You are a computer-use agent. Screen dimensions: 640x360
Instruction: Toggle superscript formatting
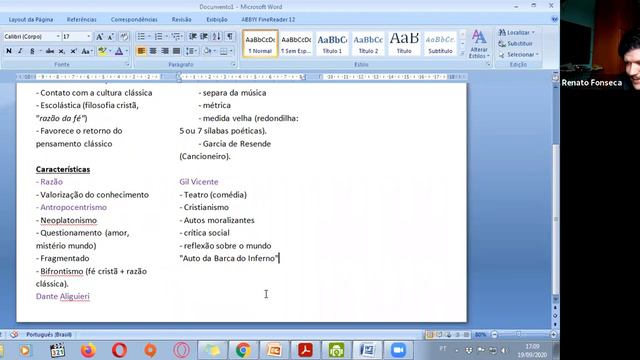click(73, 51)
